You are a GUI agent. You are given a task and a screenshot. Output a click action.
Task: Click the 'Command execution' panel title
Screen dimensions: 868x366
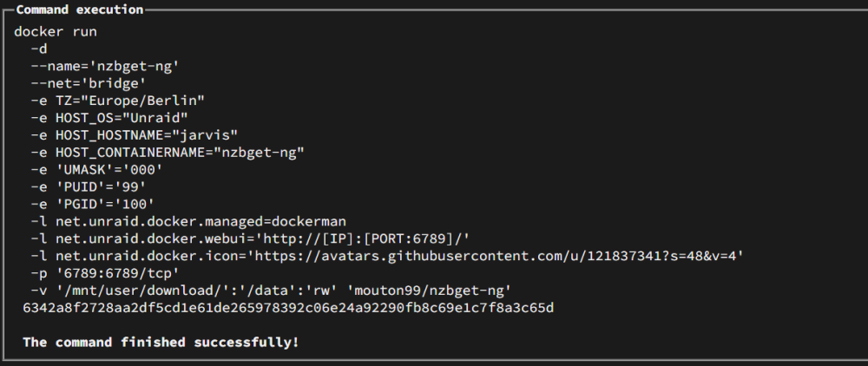click(x=80, y=10)
